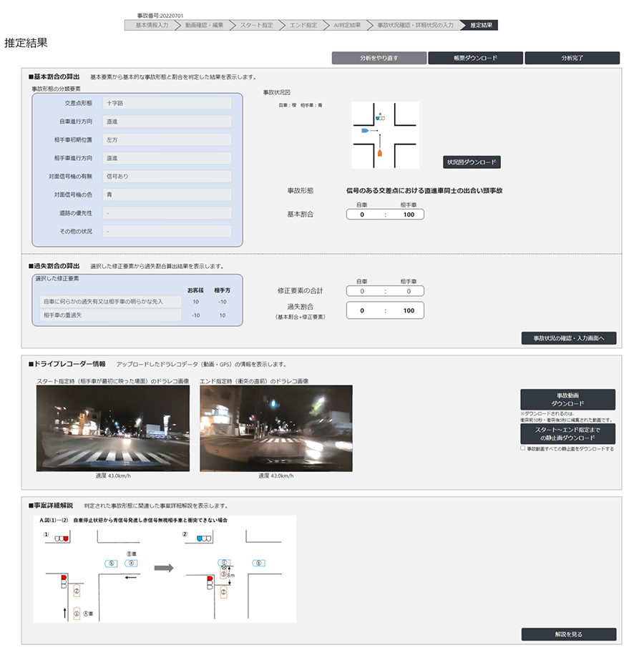This screenshot has width=644, height=650.
Task: Click the 信号のある交差点における直進車同士の出合い頭事故 text
Action: (424, 191)
